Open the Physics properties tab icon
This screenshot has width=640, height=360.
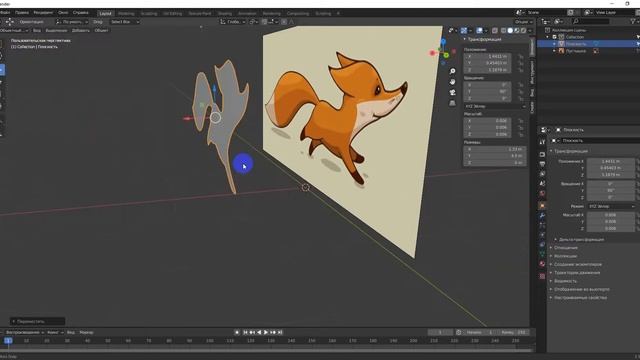(x=542, y=235)
